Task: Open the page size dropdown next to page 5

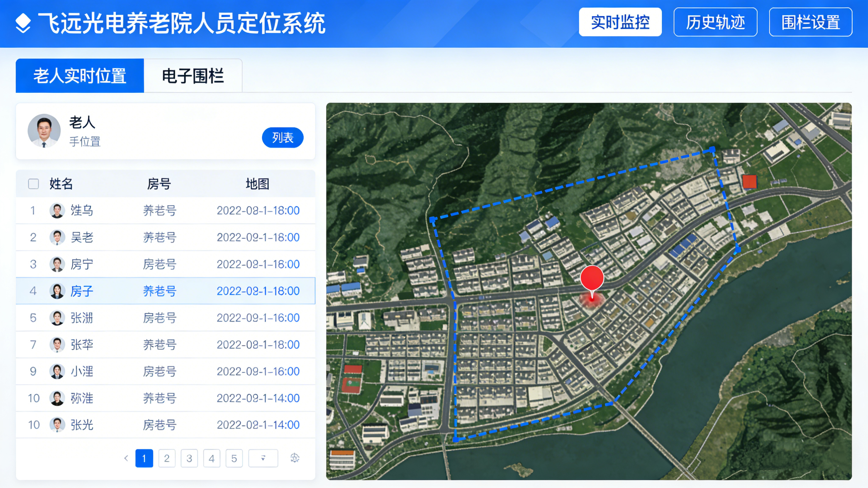Action: pos(263,458)
